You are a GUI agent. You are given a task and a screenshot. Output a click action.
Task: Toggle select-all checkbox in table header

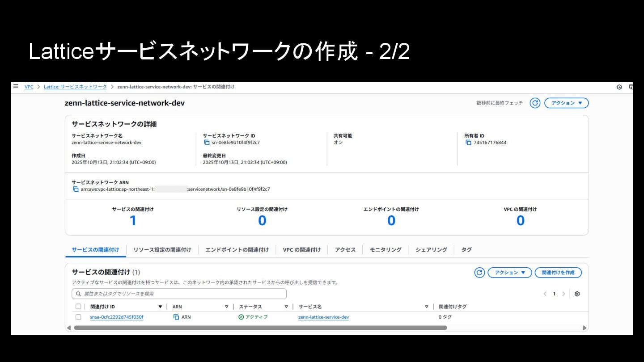(x=78, y=307)
